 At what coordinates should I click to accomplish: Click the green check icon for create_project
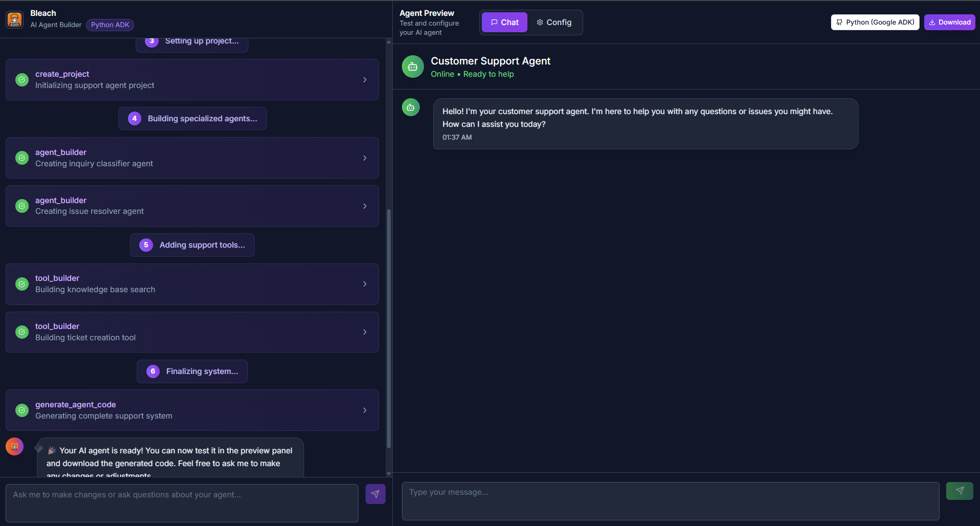point(22,80)
